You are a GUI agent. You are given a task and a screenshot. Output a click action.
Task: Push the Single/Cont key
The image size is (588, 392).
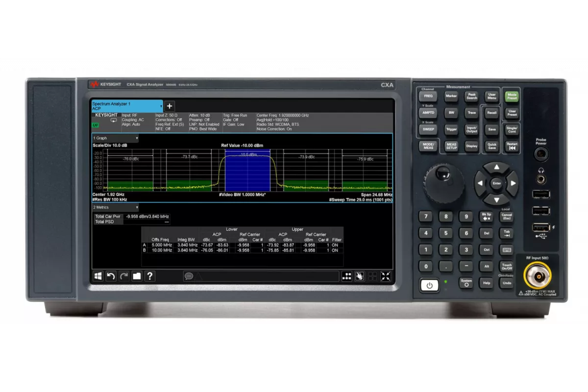click(x=512, y=129)
